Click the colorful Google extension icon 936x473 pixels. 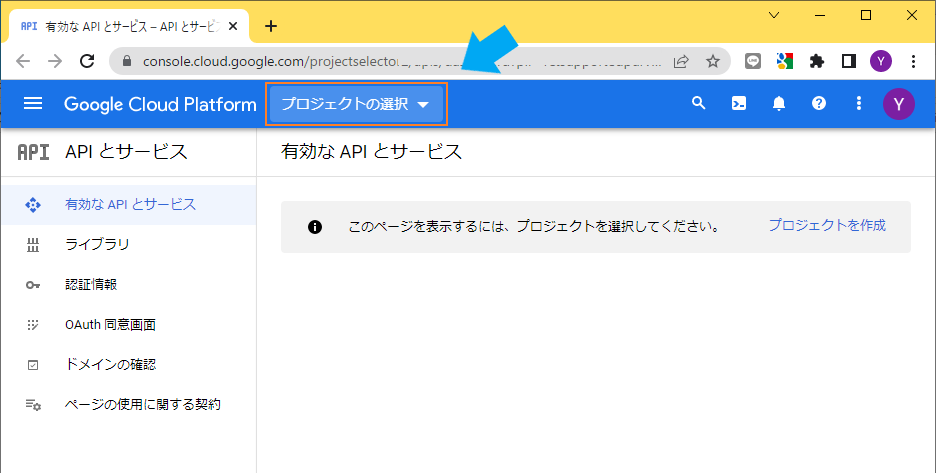(x=784, y=61)
